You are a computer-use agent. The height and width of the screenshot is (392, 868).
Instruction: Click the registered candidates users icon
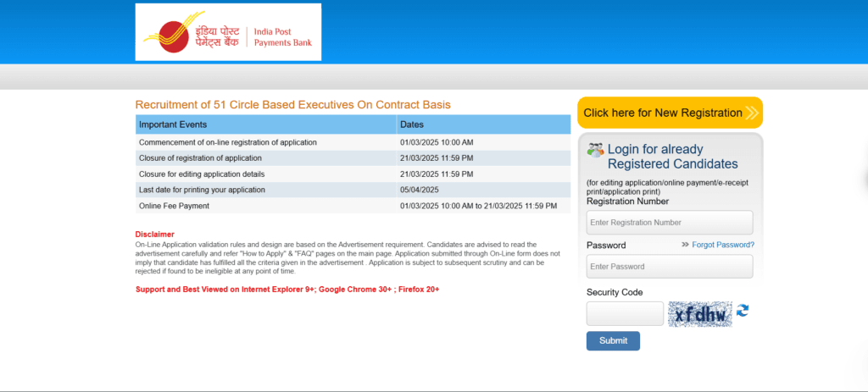point(596,150)
